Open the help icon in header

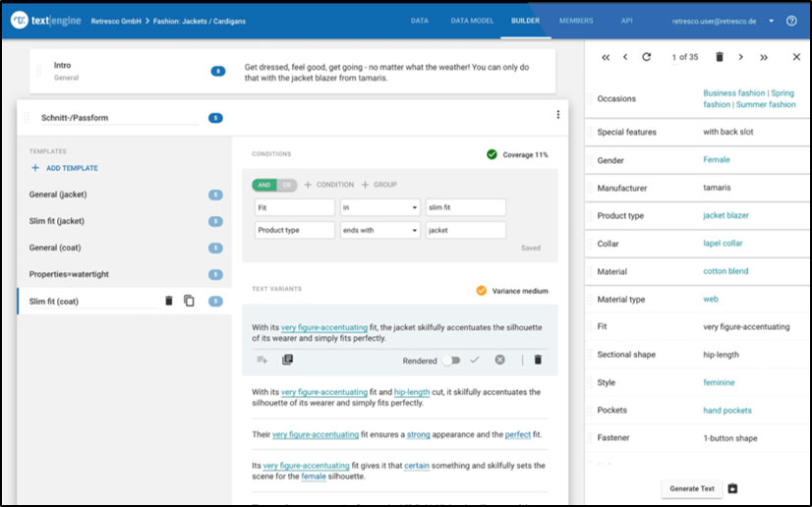point(791,21)
